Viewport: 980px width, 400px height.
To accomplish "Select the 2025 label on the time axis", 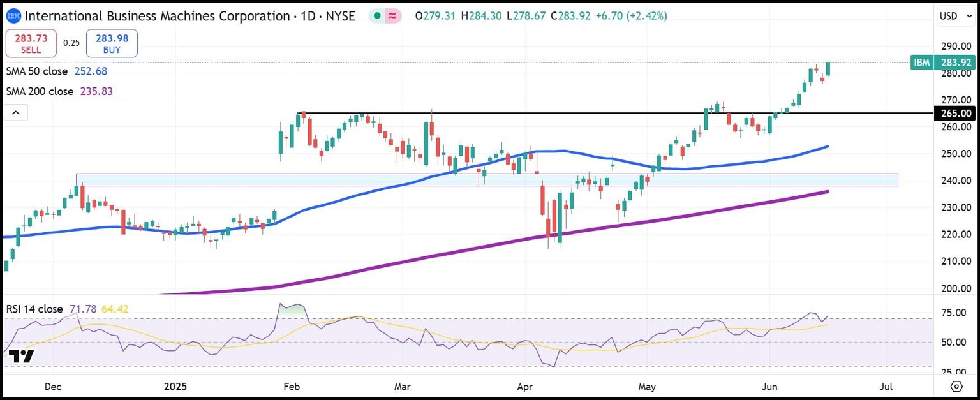I will [x=175, y=387].
